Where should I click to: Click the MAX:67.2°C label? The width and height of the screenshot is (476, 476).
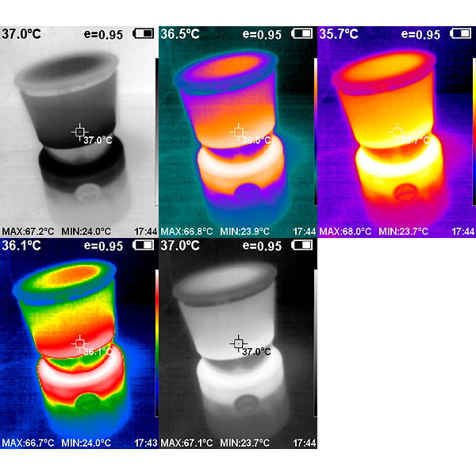(28, 232)
